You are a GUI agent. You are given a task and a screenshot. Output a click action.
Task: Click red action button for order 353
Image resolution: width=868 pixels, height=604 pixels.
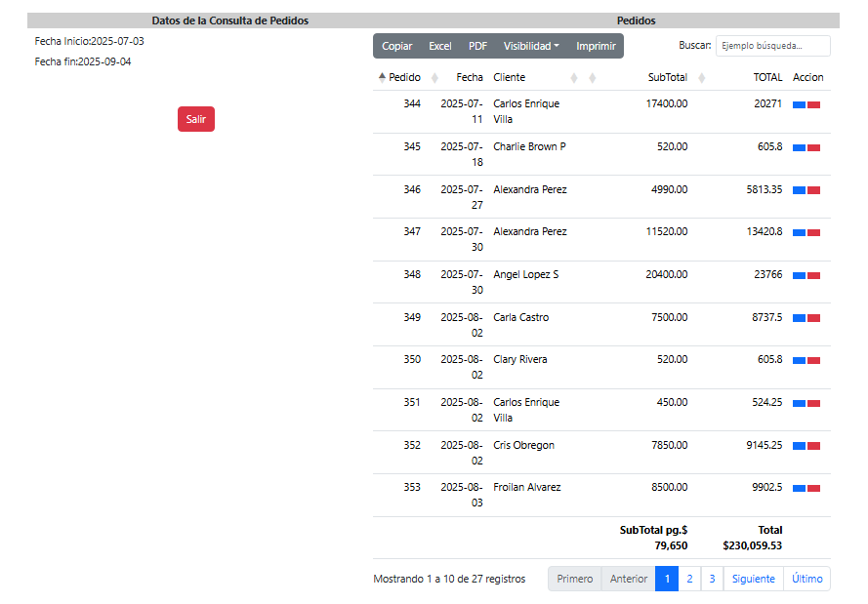pos(813,488)
